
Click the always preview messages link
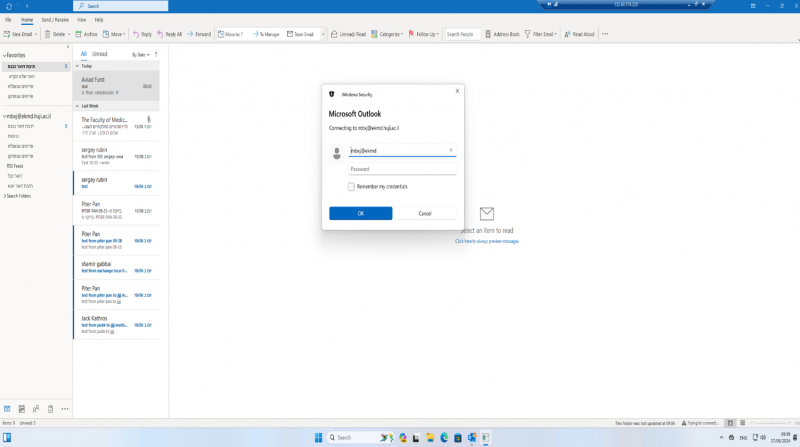487,241
